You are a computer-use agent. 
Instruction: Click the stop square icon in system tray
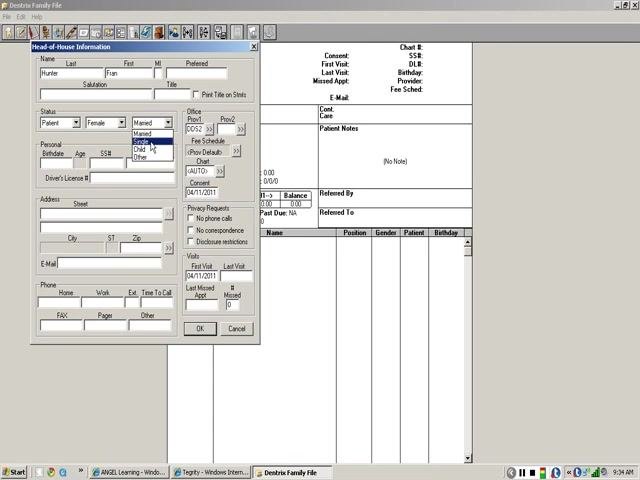[532, 473]
